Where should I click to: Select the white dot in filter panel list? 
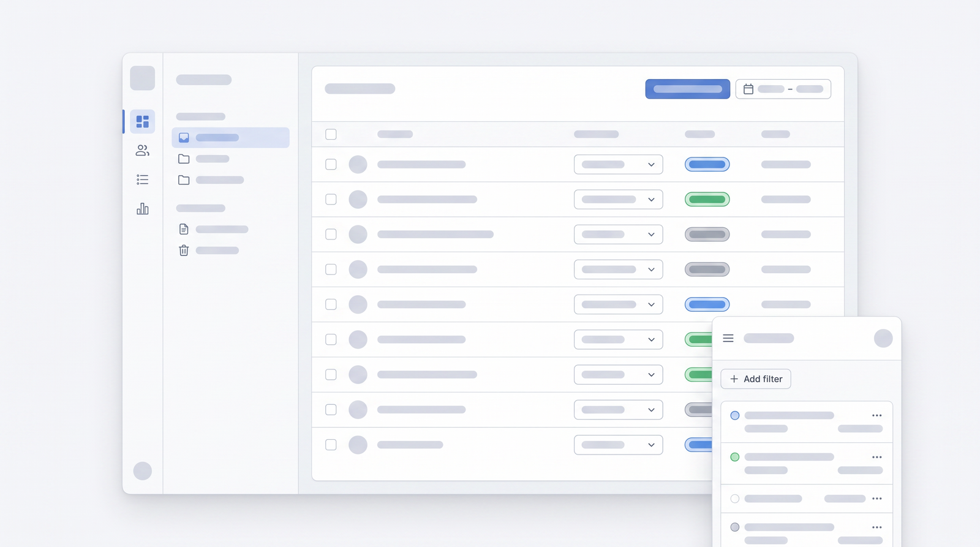pos(735,499)
